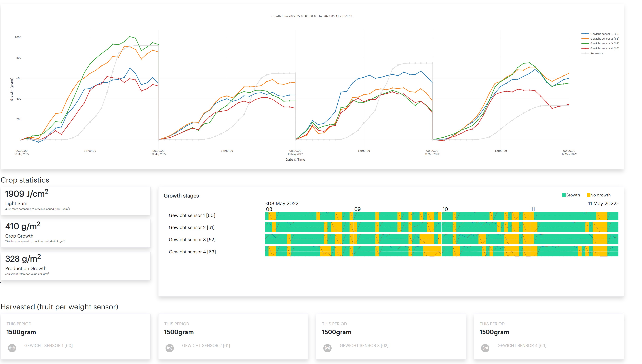The height and width of the screenshot is (364, 642).
Task: Toggle the Reference series in chart legend
Action: coord(597,53)
